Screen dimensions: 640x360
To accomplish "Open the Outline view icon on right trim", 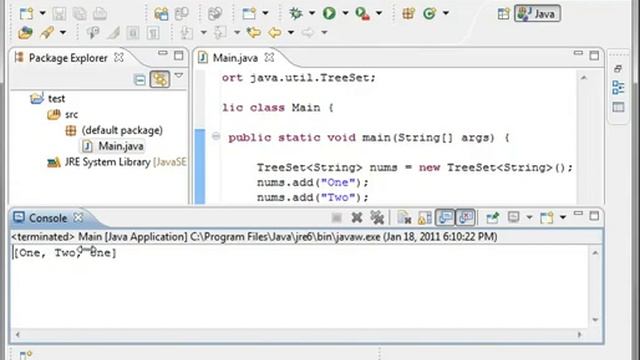I will [618, 87].
